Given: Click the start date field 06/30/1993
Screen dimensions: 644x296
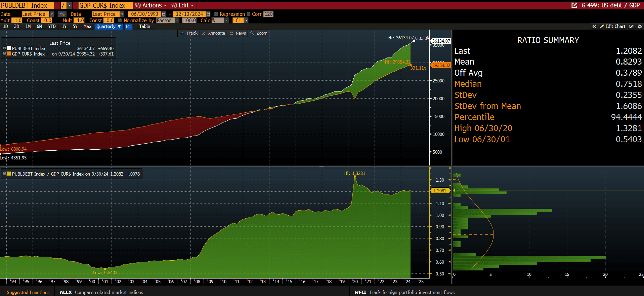Looking at the screenshot, I should pos(145,14).
